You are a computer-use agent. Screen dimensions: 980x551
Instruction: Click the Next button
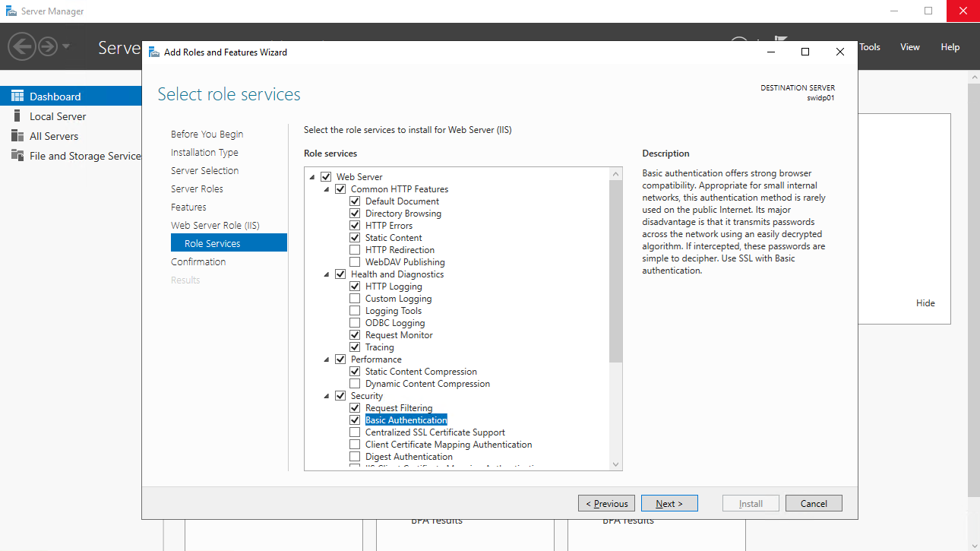pos(669,504)
